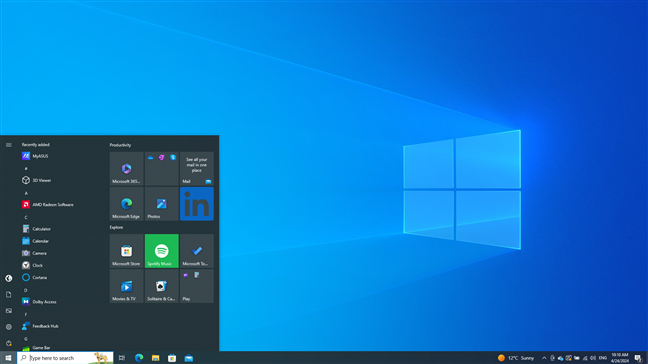Click the Microsoft 365 tile

click(x=126, y=169)
